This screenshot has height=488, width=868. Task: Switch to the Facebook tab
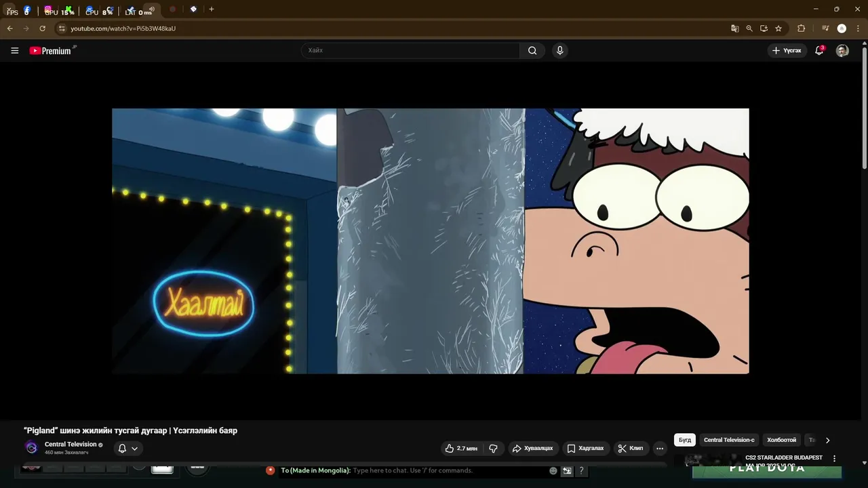tap(27, 10)
